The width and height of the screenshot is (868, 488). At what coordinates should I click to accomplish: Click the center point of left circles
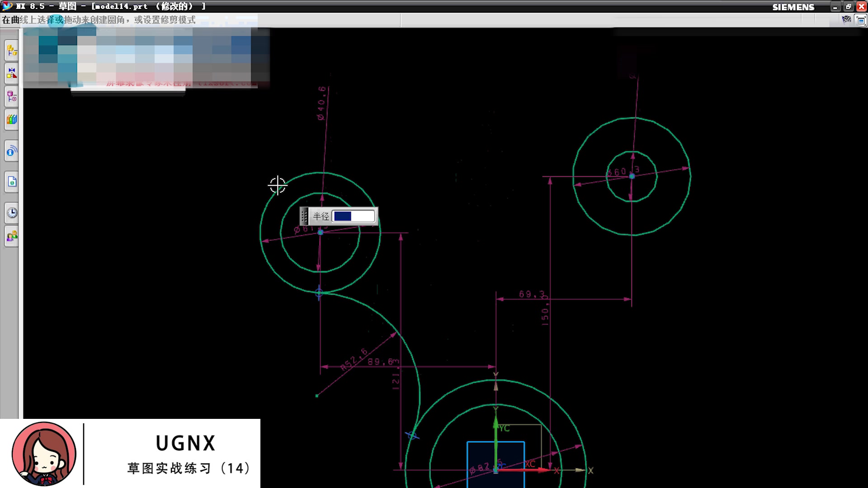click(321, 232)
